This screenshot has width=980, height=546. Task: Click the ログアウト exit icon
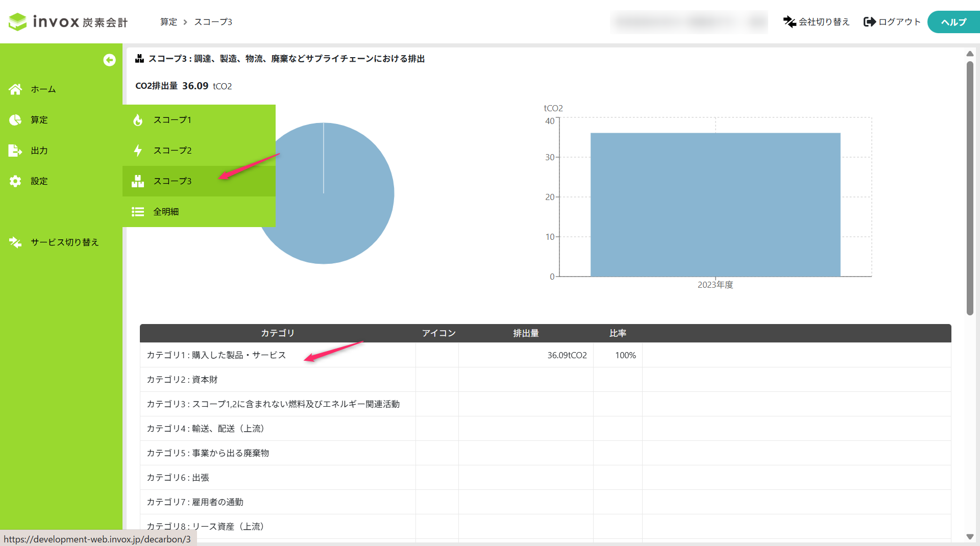(870, 22)
